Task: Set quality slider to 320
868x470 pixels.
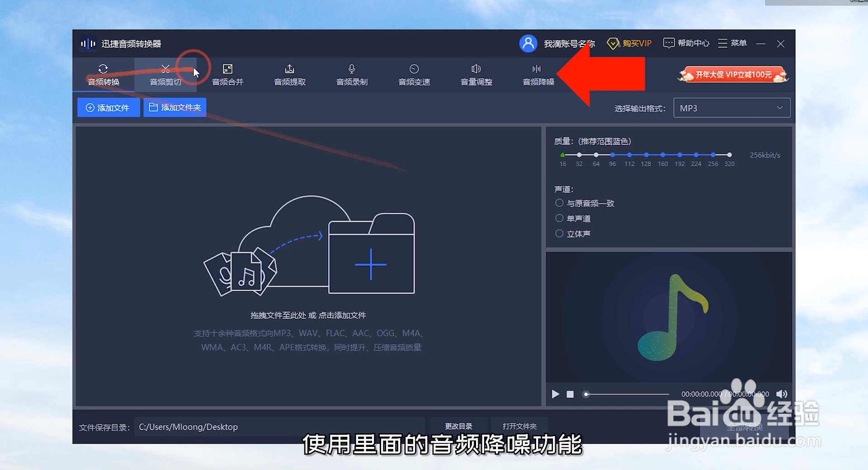Action: coord(729,155)
